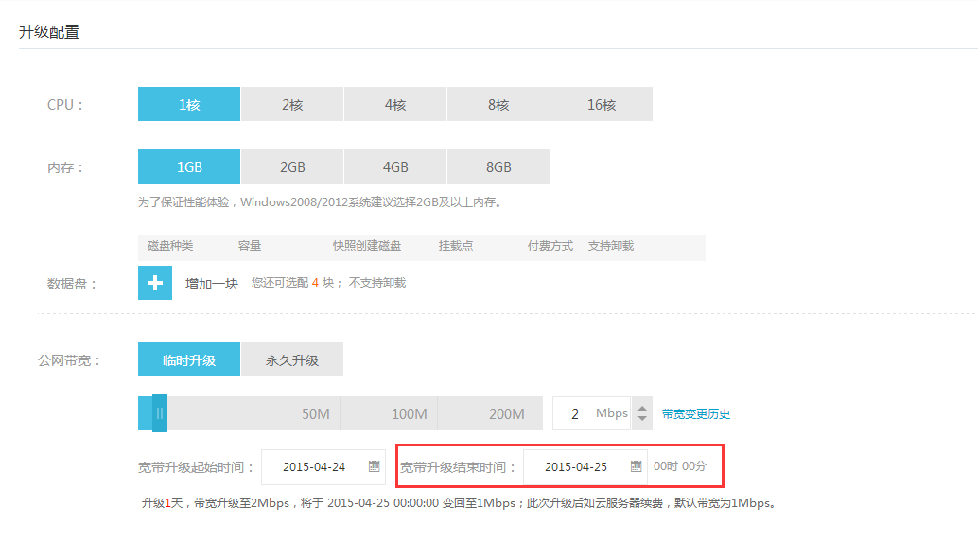Click the 2015-04-24 start date field
The width and height of the screenshot is (978, 560).
(x=314, y=467)
